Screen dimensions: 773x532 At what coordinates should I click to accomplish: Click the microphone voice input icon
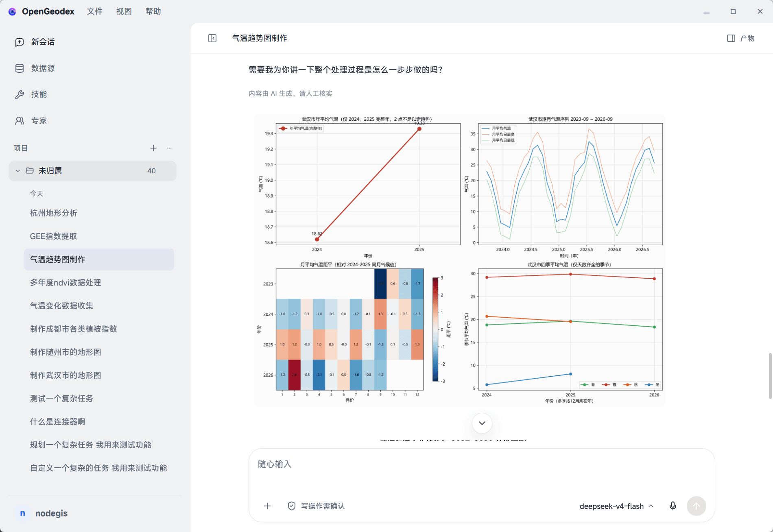(673, 506)
